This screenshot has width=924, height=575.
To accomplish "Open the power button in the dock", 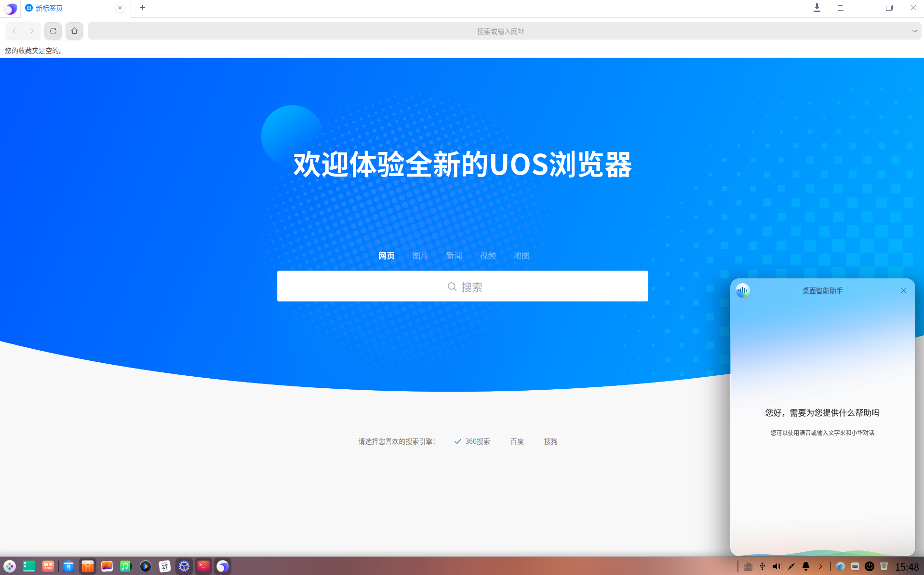I will (x=870, y=566).
